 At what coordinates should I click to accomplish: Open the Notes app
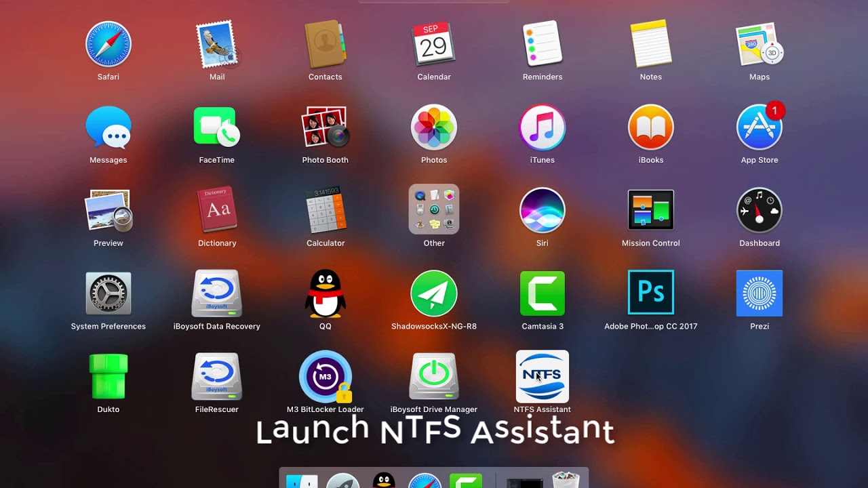click(x=651, y=45)
